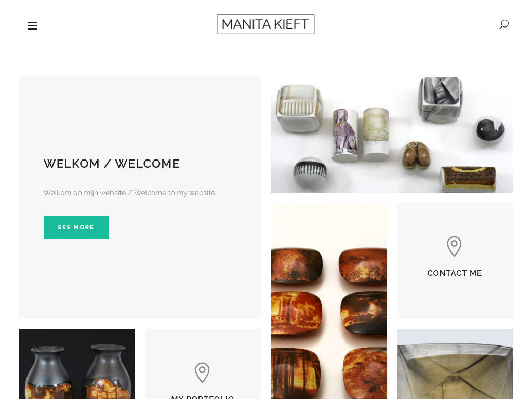The height and width of the screenshot is (399, 532).
Task: Click the Manita Kieft site logo
Action: [265, 24]
